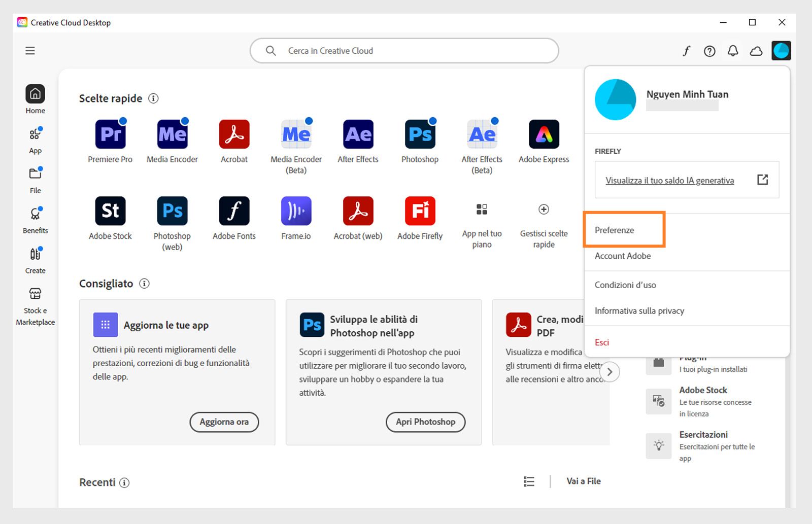Click Esci to sign out
This screenshot has width=812, height=524.
tap(601, 342)
